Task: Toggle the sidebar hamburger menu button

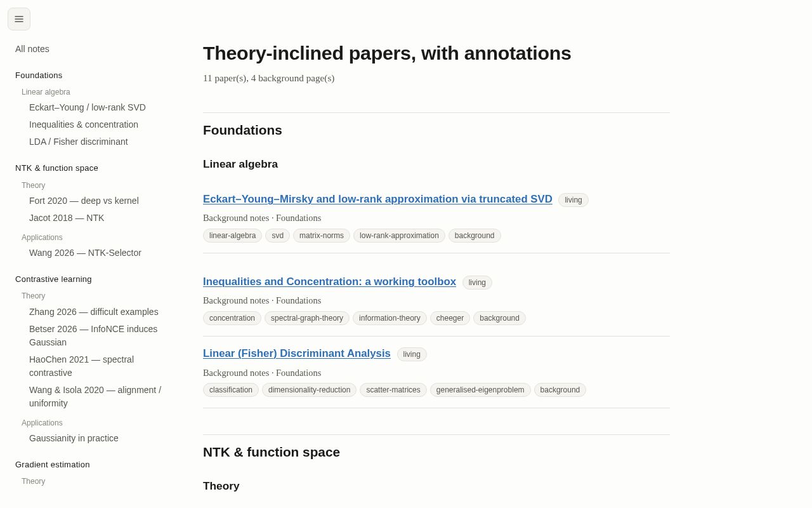Action: (19, 19)
